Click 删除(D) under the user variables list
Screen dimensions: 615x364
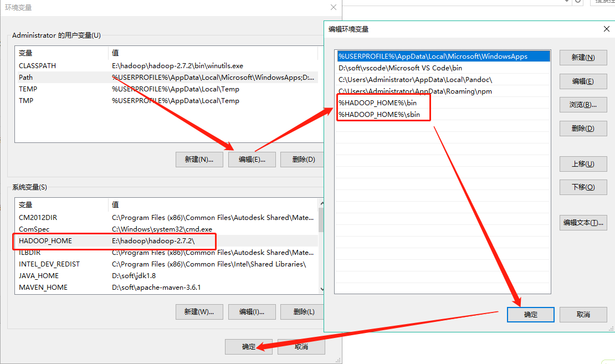click(x=303, y=160)
